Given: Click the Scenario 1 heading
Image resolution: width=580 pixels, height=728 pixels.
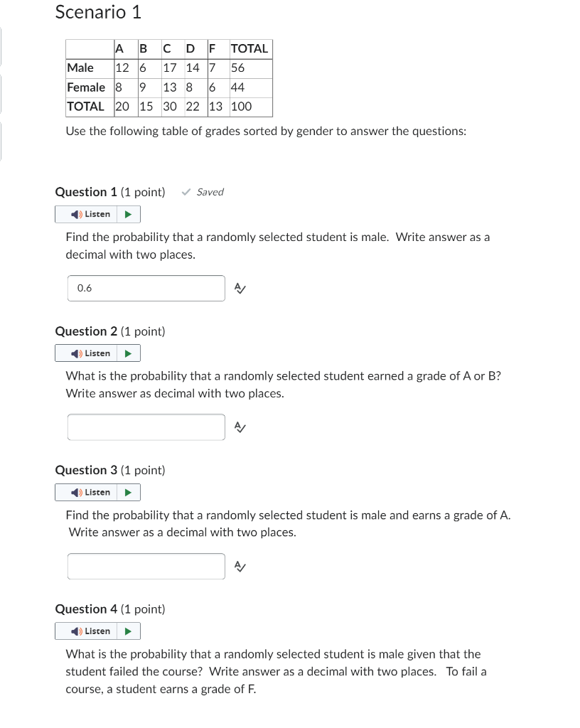Looking at the screenshot, I should pos(97,12).
